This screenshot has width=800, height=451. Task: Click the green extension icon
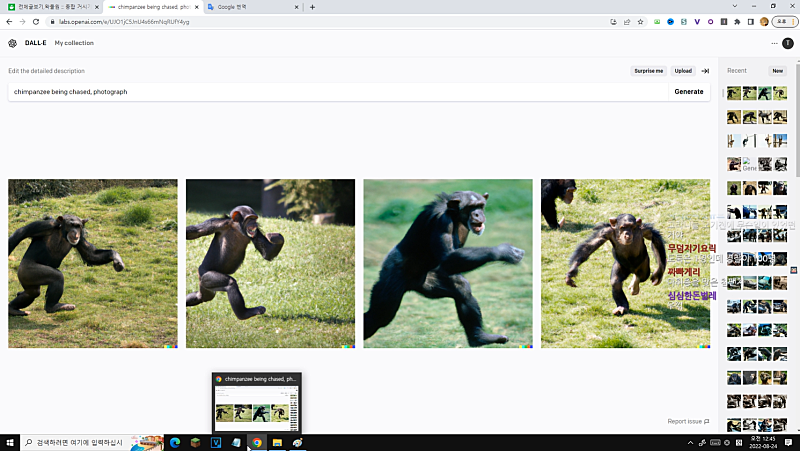[x=657, y=22]
